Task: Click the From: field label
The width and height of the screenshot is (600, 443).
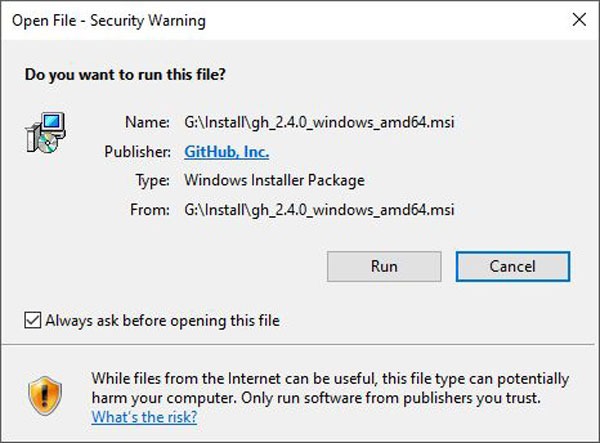Action: coord(151,209)
